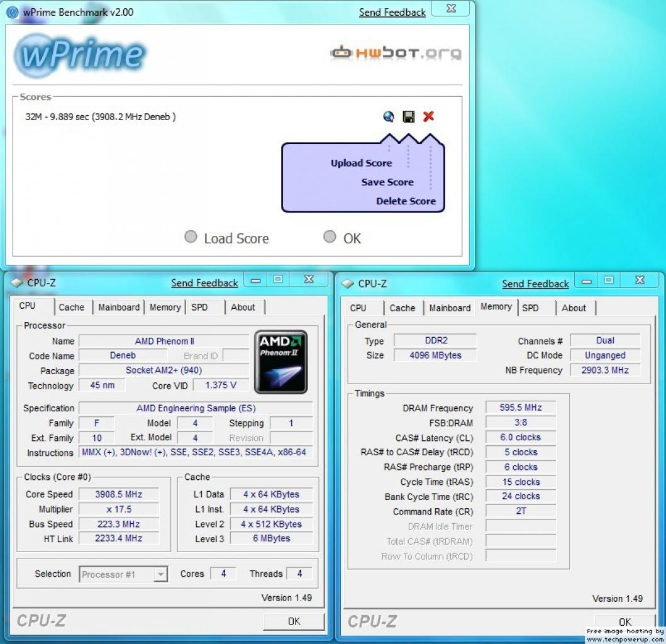Click Save Score text in tooltip
Screen dimensions: 666x644
[387, 182]
